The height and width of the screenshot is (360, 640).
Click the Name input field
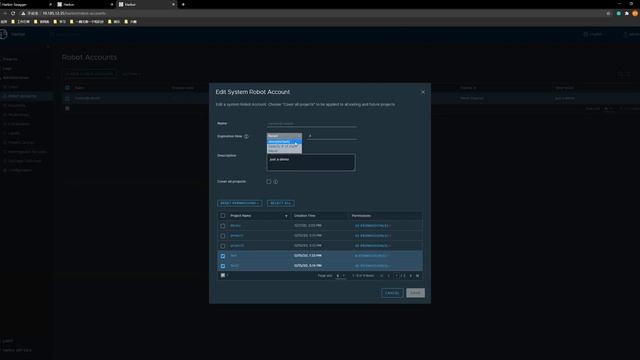tap(312, 123)
